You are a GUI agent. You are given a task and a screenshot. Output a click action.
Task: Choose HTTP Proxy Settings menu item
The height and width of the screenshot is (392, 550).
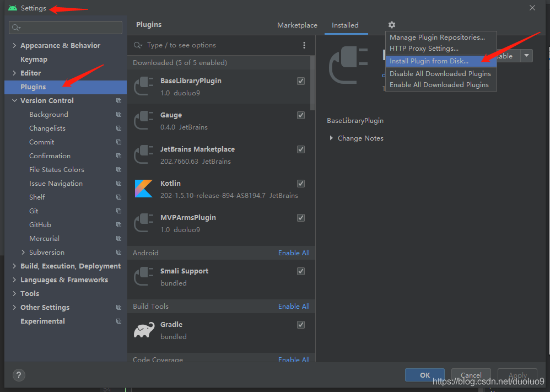[441, 49]
